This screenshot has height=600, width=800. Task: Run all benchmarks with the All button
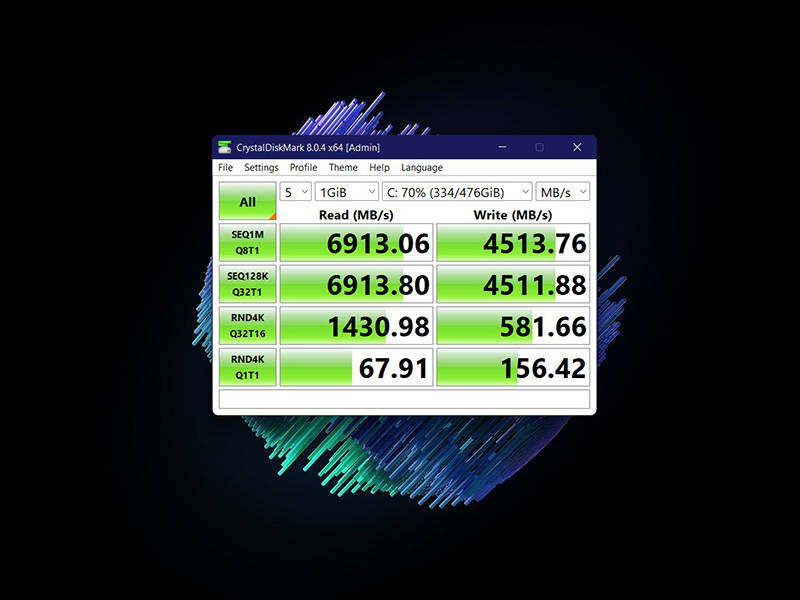tap(247, 201)
